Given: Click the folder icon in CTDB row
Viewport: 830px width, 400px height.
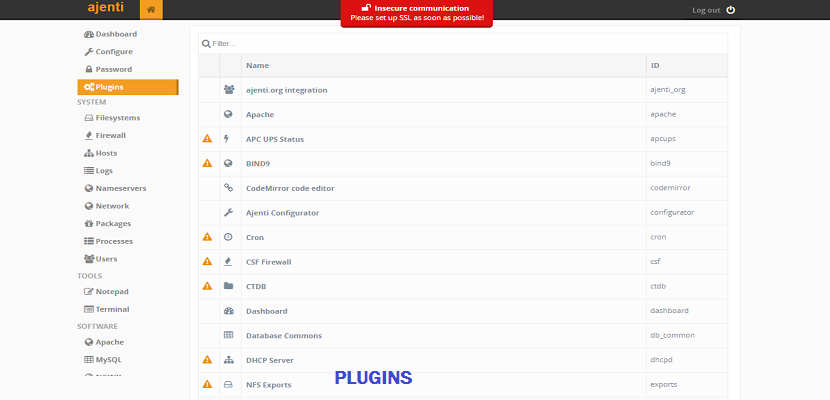Looking at the screenshot, I should [x=228, y=286].
